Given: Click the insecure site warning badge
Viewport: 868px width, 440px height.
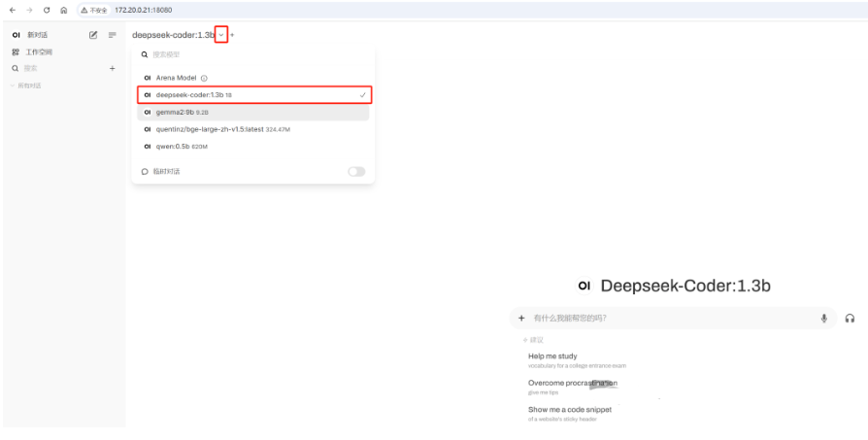Looking at the screenshot, I should tap(94, 10).
